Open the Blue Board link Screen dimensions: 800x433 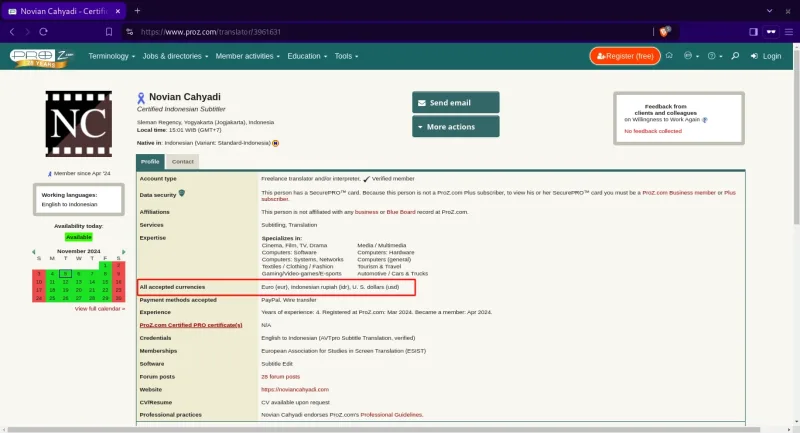tap(401, 212)
